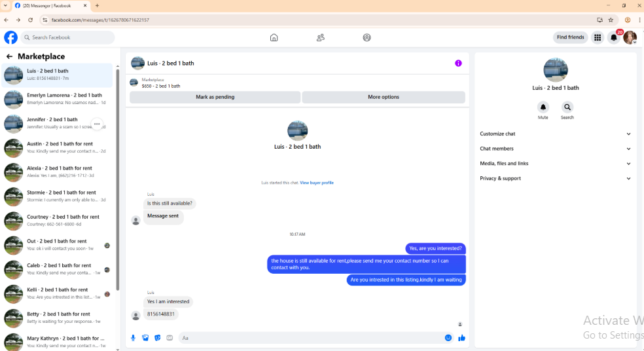The width and height of the screenshot is (644, 351).
Task: Open the Out 2 bed 1 bath chat
Action: pyautogui.click(x=57, y=244)
